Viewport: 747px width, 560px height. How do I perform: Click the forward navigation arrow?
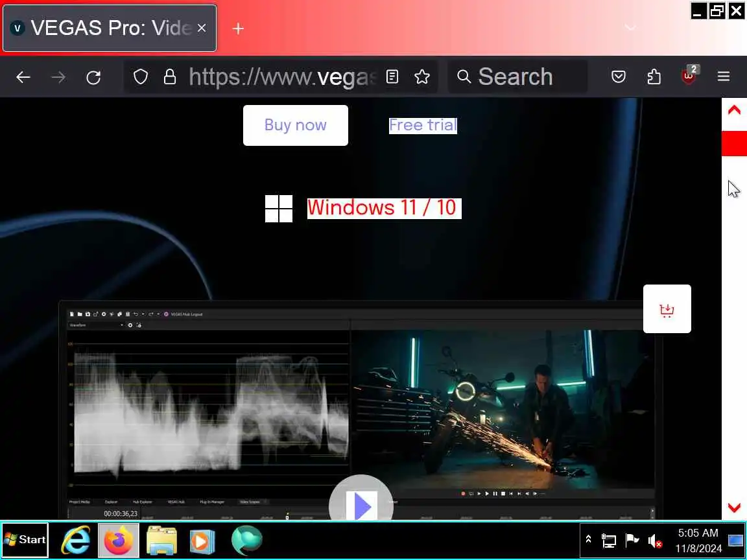pyautogui.click(x=58, y=77)
